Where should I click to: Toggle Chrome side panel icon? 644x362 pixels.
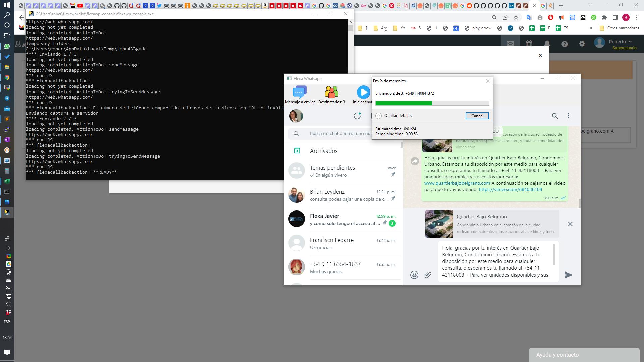(x=615, y=17)
